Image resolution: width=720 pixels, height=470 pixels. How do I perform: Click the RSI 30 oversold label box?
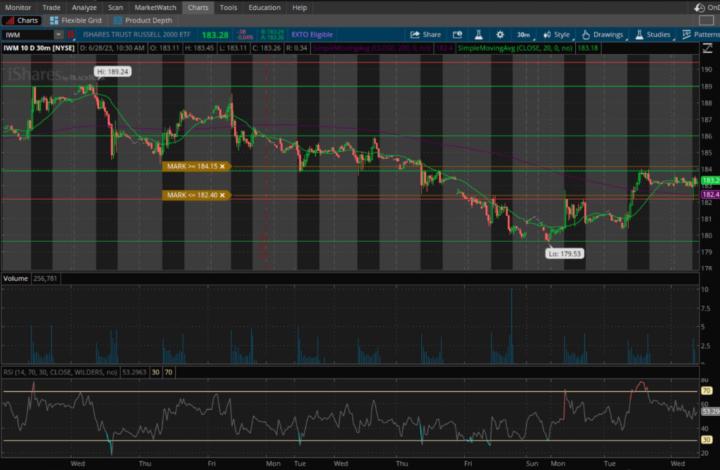point(156,372)
